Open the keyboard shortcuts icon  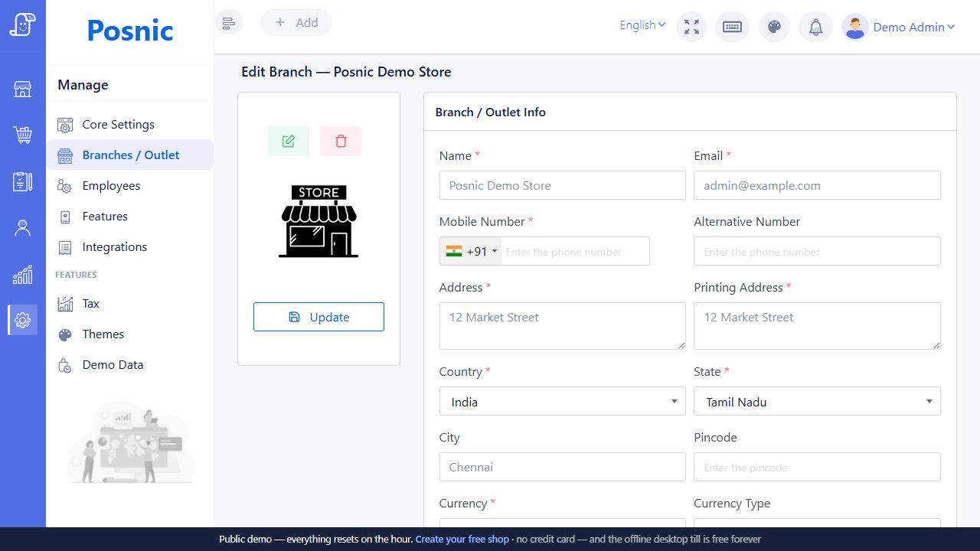click(x=732, y=27)
